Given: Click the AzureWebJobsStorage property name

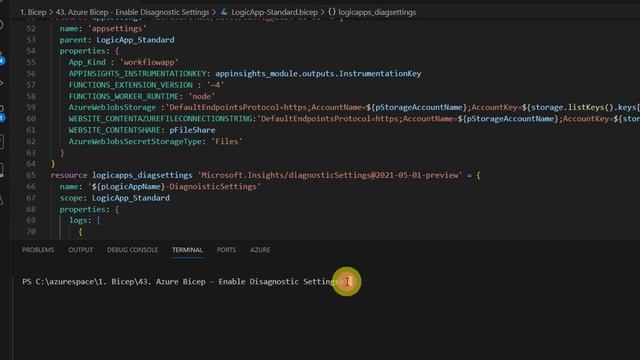Looking at the screenshot, I should [x=112, y=107].
